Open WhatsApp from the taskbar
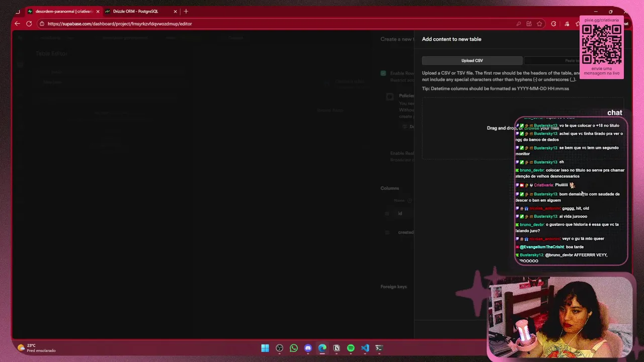This screenshot has width=644, height=362. (x=294, y=348)
